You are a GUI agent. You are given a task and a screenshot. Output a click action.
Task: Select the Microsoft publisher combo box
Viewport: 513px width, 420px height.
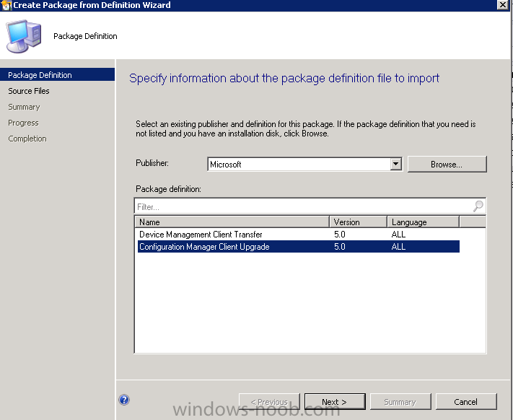tap(298, 164)
